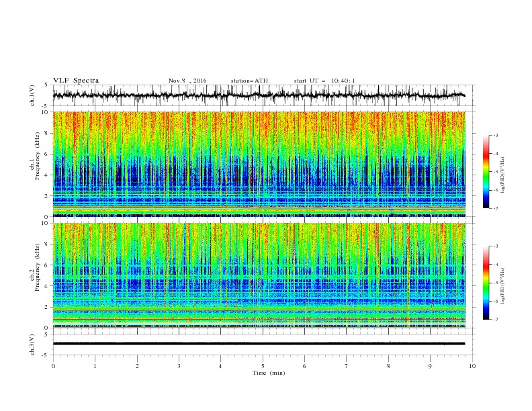This screenshot has height=411, width=532.
Task: Click inside the ch.2 spectrogram panel
Action: [259, 275]
